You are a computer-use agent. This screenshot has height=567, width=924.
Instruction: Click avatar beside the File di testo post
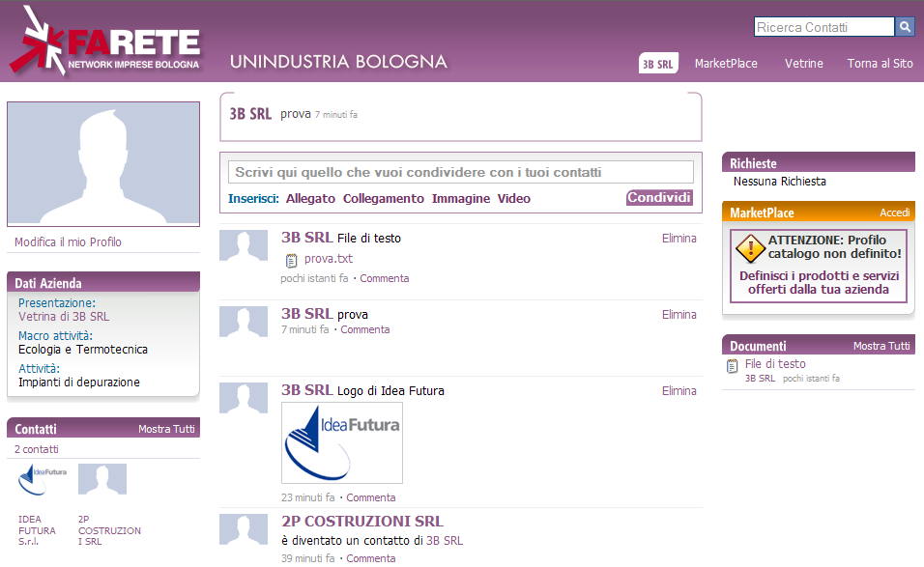[244, 245]
